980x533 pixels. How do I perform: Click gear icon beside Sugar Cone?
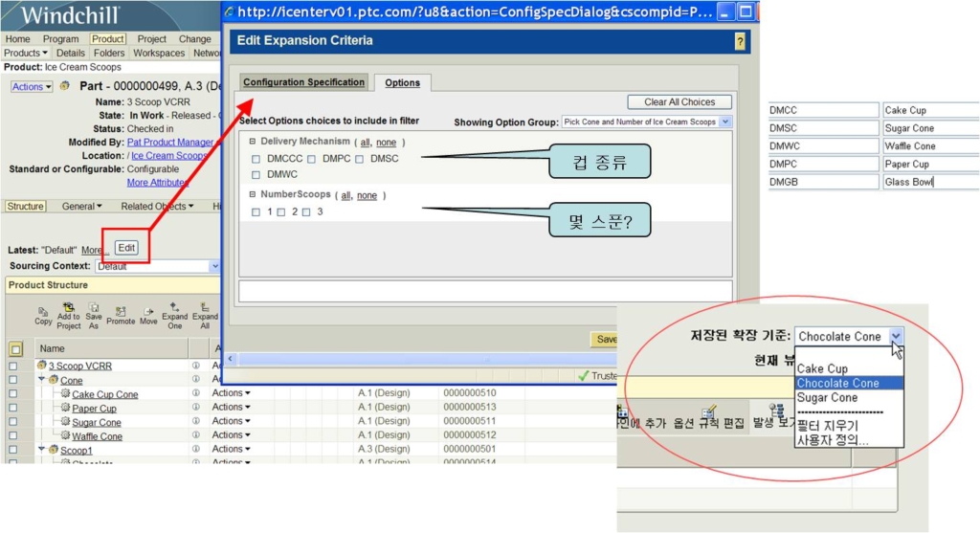pos(65,421)
